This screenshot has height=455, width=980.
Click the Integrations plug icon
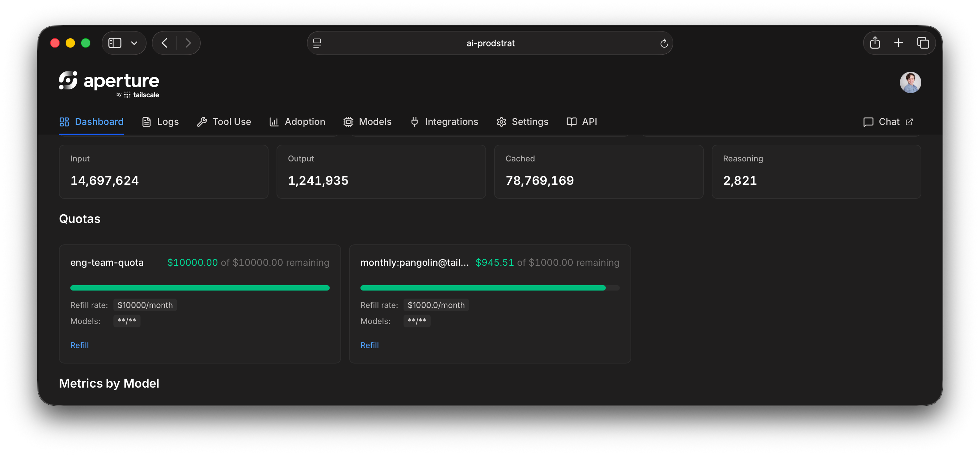point(414,122)
